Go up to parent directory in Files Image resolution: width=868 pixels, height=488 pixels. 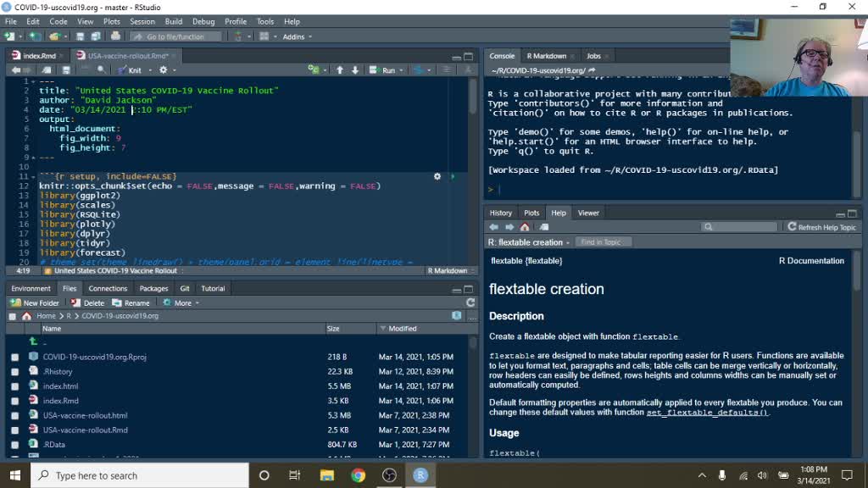pyautogui.click(x=34, y=341)
